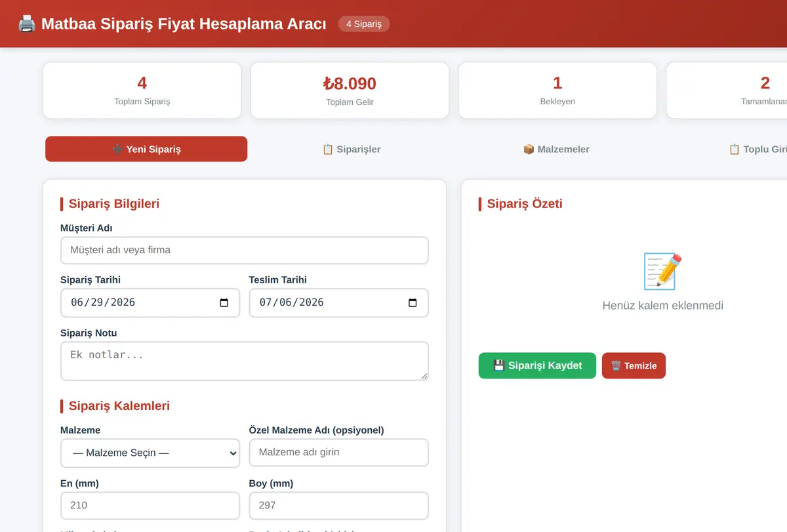Click the Matbaa Sipariş Fiyat Hesaplama Aracı title
The image size is (787, 532).
click(184, 24)
